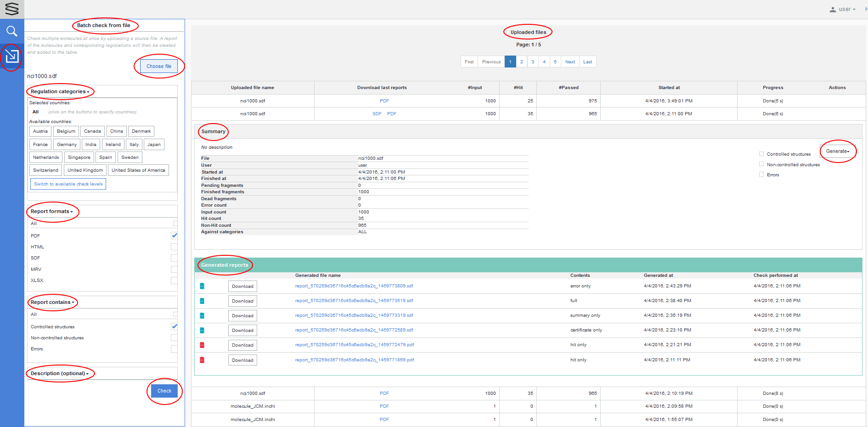Go to the Last page
868x427 pixels.
point(588,62)
